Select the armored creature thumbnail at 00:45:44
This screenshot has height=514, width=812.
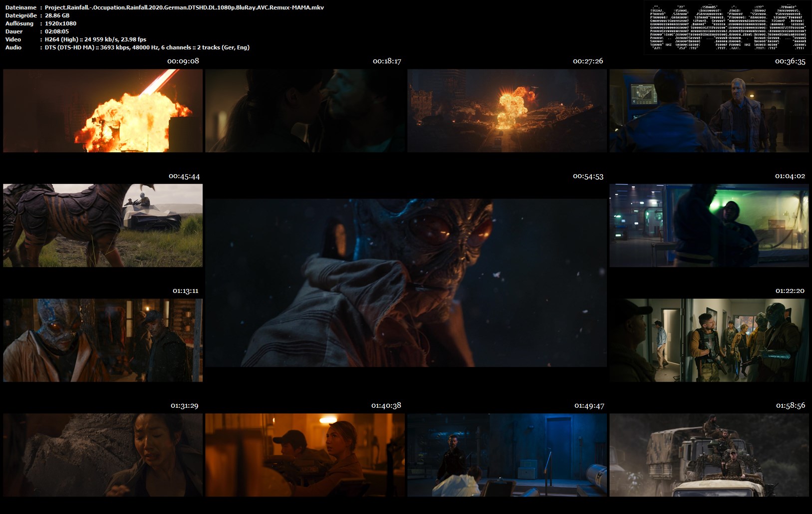103,225
